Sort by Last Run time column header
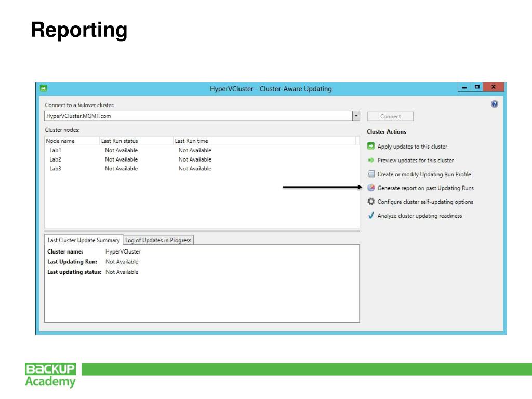This screenshot has width=532, height=399. tap(264, 141)
